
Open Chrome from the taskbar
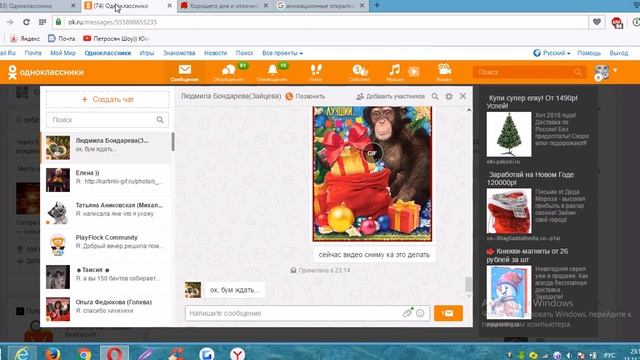pos(84,353)
